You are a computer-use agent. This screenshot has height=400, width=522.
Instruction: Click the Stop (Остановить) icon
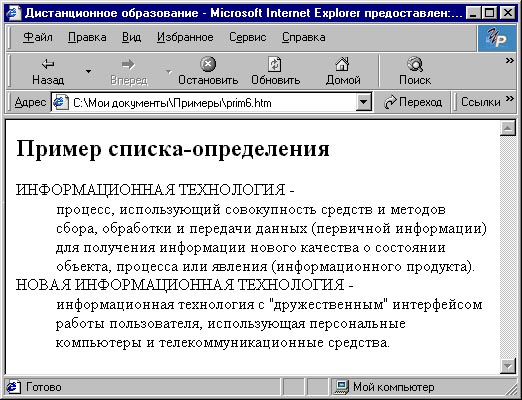click(208, 64)
